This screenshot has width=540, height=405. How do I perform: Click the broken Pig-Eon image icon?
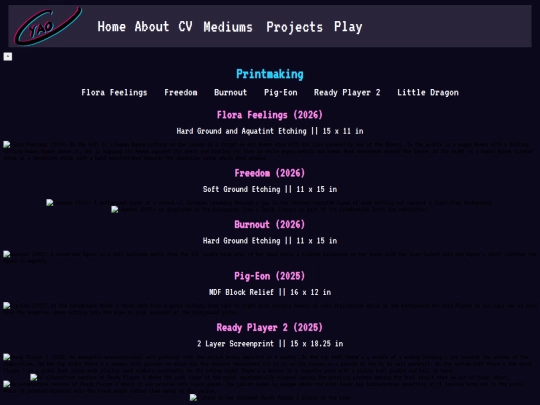click(7, 306)
